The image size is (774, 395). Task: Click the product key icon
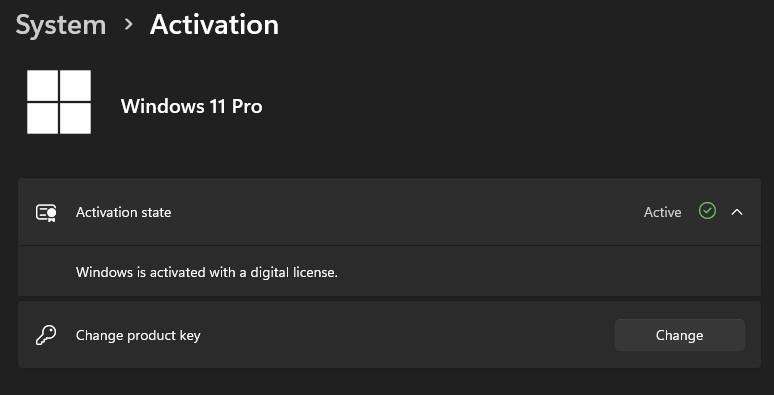(x=46, y=335)
